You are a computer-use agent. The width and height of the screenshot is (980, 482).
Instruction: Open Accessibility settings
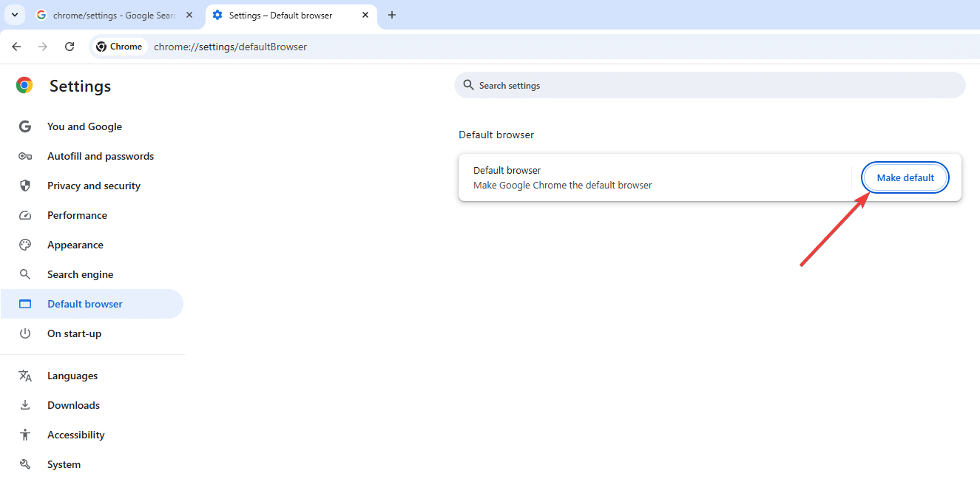[76, 435]
